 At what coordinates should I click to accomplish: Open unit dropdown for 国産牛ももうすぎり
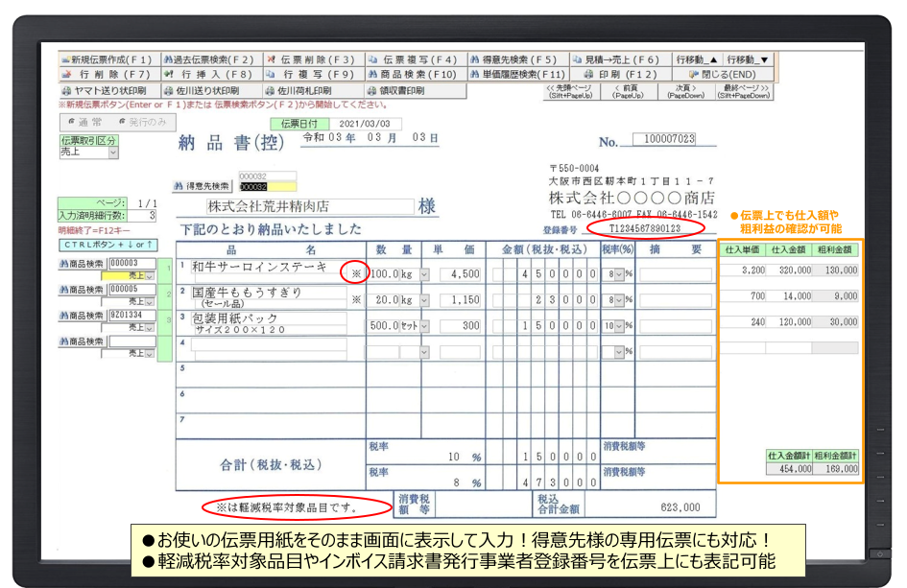(x=424, y=300)
